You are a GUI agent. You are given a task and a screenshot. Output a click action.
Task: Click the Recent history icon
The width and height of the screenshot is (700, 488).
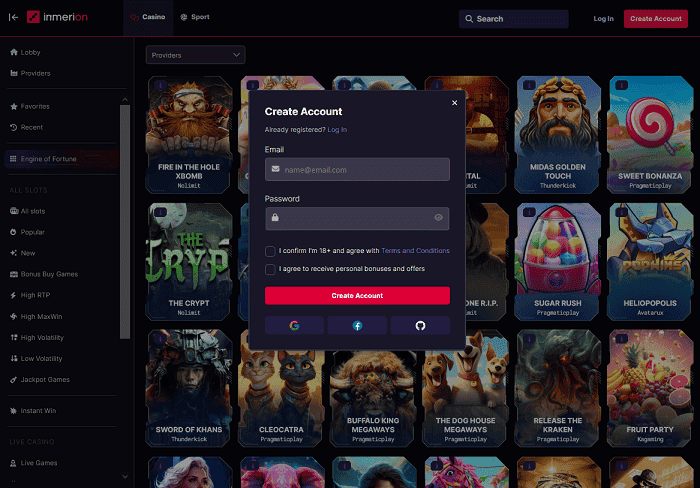[x=13, y=127]
